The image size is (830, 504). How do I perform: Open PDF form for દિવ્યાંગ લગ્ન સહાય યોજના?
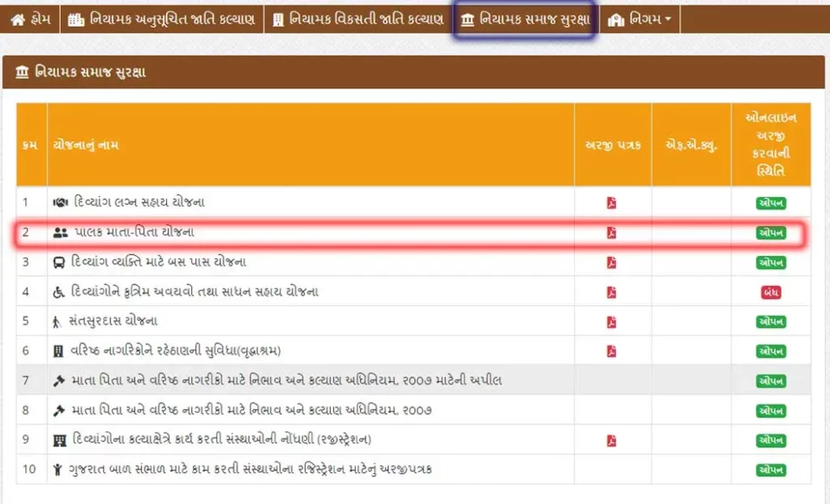[611, 203]
